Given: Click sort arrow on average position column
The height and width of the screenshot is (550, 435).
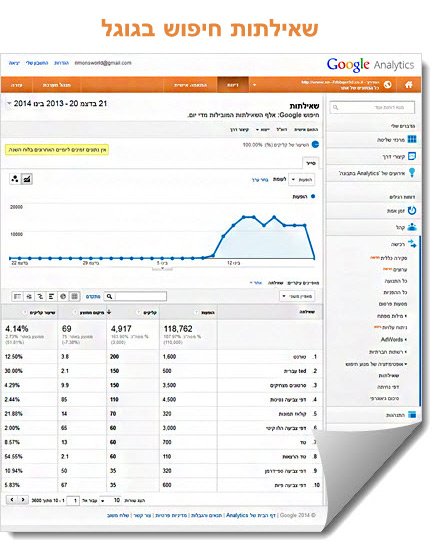Looking at the screenshot, I should [109, 312].
